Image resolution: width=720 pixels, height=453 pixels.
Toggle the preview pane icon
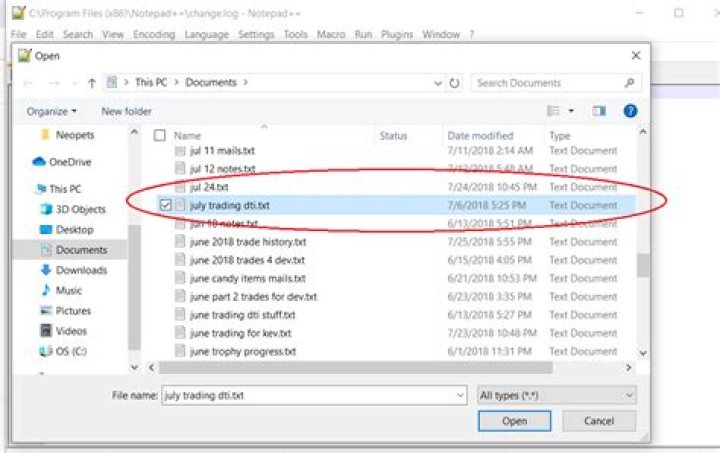[x=599, y=111]
